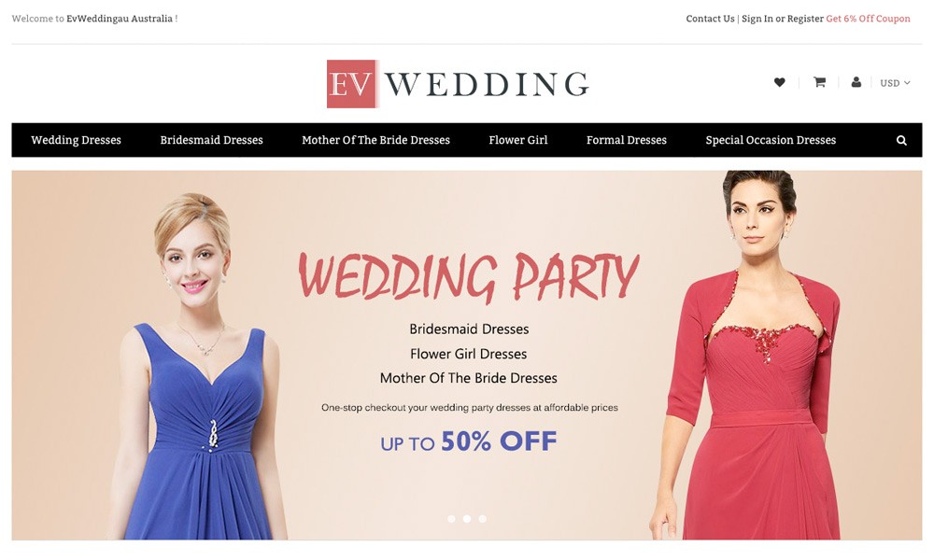Click the user account icon

(x=856, y=82)
